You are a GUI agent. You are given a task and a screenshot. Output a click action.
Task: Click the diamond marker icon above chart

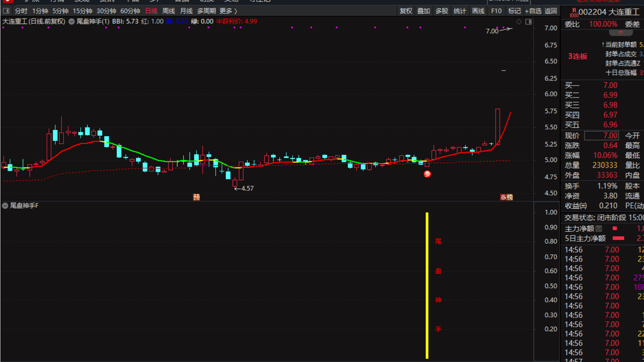pyautogui.click(x=519, y=22)
